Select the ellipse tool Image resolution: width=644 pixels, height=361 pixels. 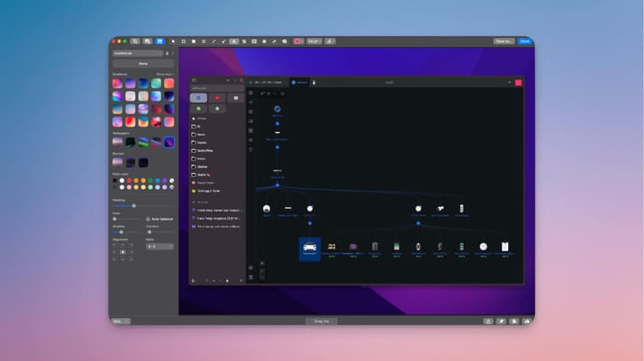click(204, 41)
